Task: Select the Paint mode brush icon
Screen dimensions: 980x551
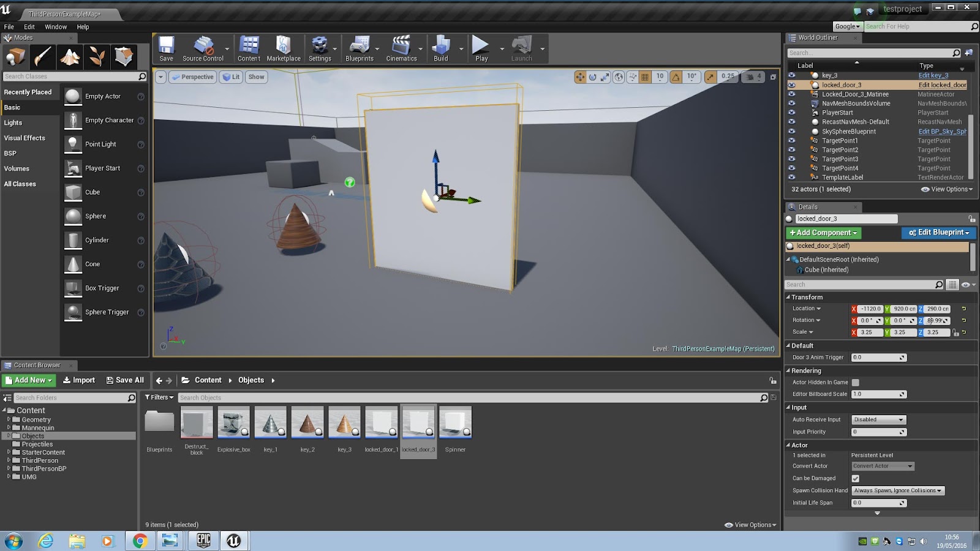Action: 42,56
